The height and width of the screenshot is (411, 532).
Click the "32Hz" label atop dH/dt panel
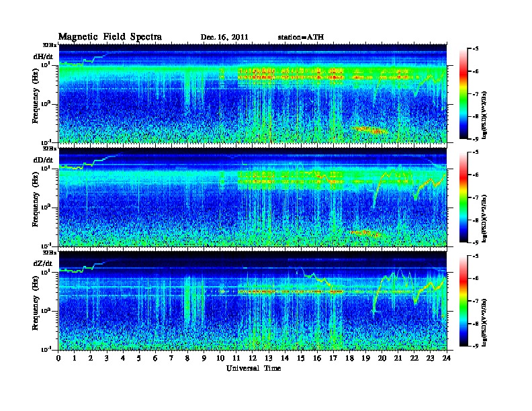point(50,45)
